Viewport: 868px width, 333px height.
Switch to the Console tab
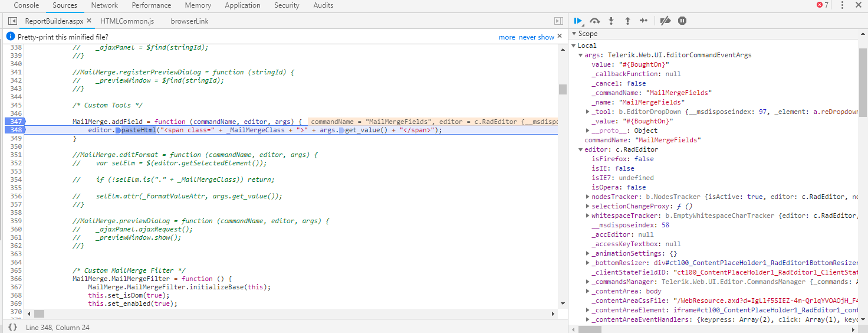tap(27, 5)
